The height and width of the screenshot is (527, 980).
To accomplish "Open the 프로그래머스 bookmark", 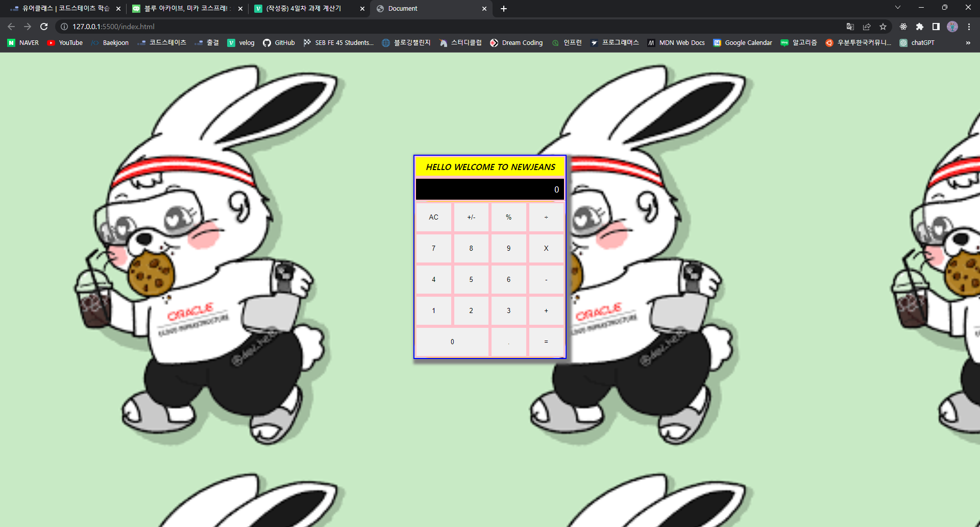I will (x=615, y=43).
